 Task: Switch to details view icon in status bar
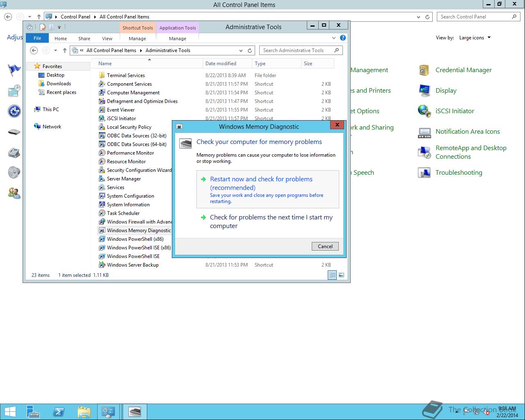click(x=332, y=275)
